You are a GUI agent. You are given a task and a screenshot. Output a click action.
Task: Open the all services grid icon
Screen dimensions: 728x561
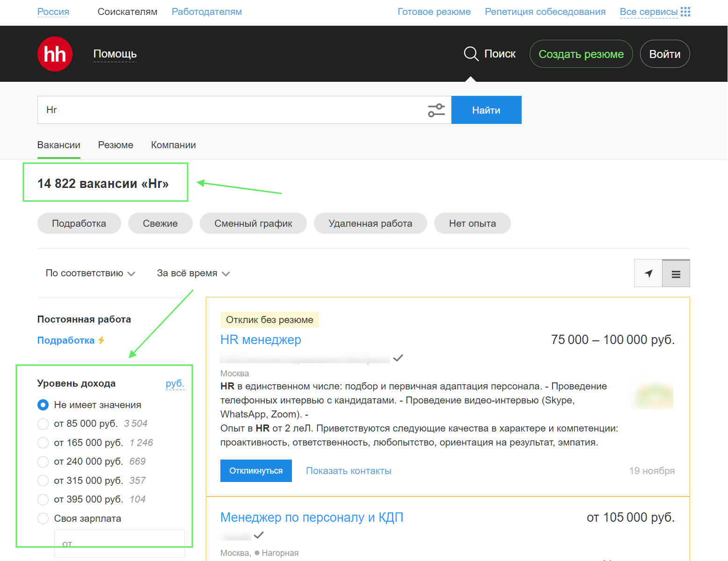[685, 12]
